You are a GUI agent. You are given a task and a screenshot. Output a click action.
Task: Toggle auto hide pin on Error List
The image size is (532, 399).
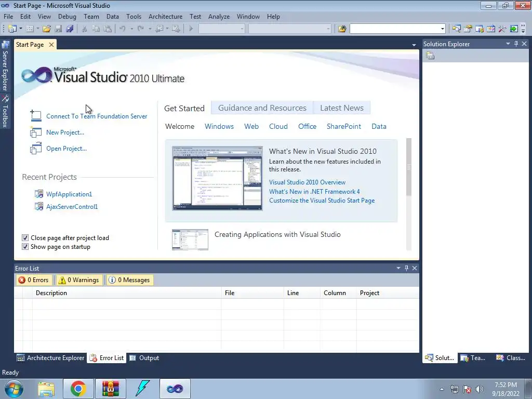(406, 268)
